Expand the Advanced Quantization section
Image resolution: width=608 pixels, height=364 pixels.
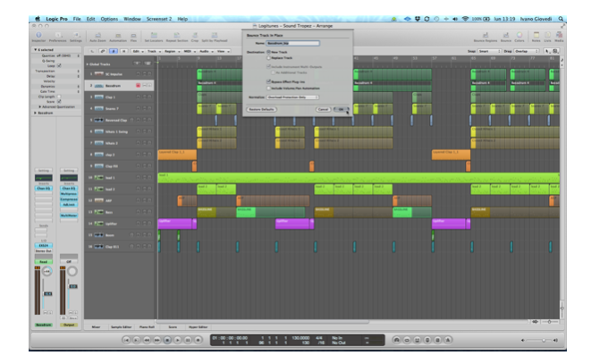tap(39, 106)
